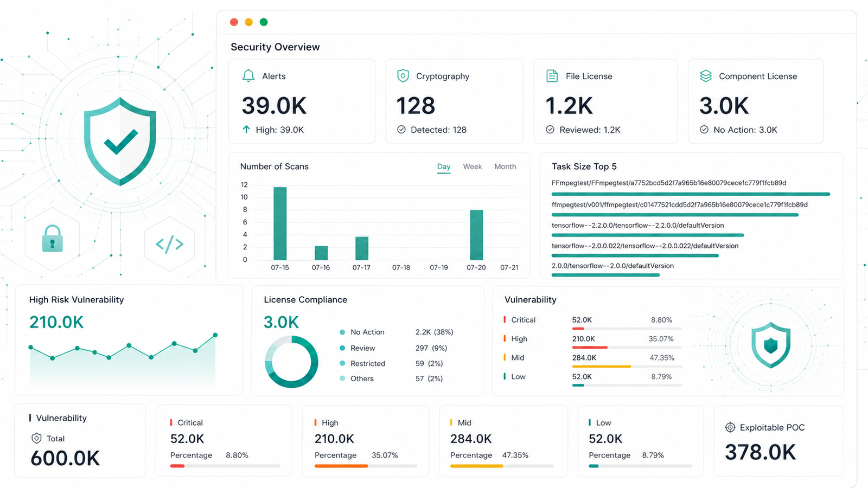Switch the scans chart to Day
The height and width of the screenshot is (488, 868).
tap(444, 166)
